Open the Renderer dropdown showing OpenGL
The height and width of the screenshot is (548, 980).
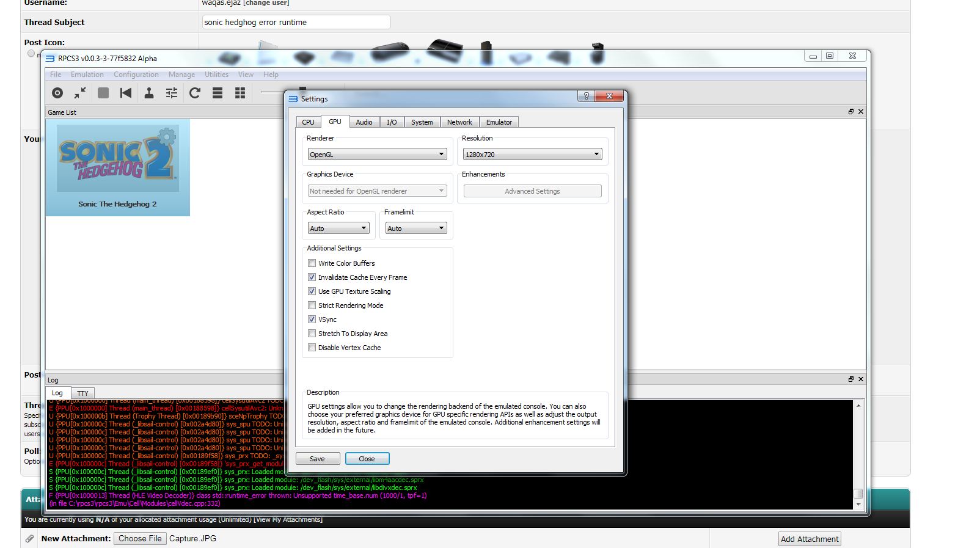(377, 155)
